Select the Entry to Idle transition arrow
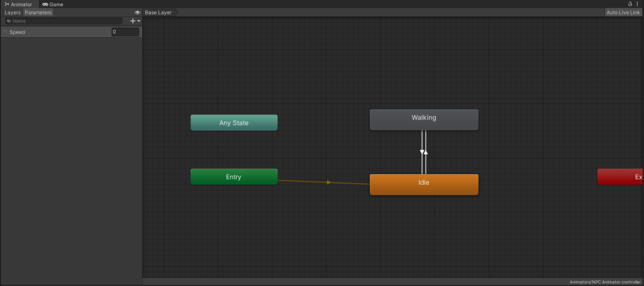 coord(328,182)
